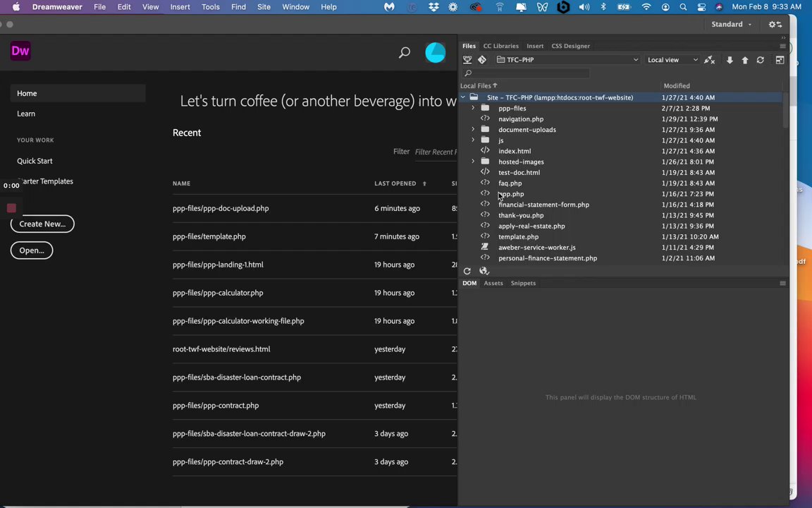Collapse the Site - TFC-PHP root folder
Image resolution: width=812 pixels, height=508 pixels.
click(463, 97)
